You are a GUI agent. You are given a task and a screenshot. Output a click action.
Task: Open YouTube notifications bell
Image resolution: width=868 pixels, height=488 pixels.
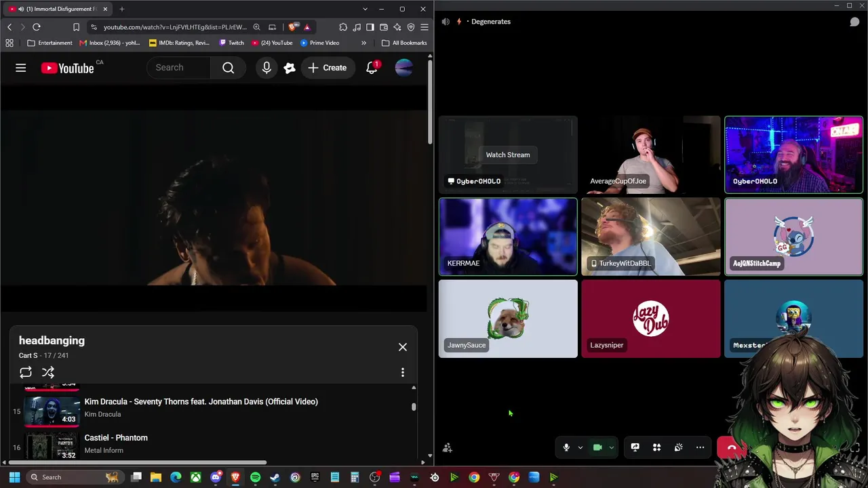point(372,68)
